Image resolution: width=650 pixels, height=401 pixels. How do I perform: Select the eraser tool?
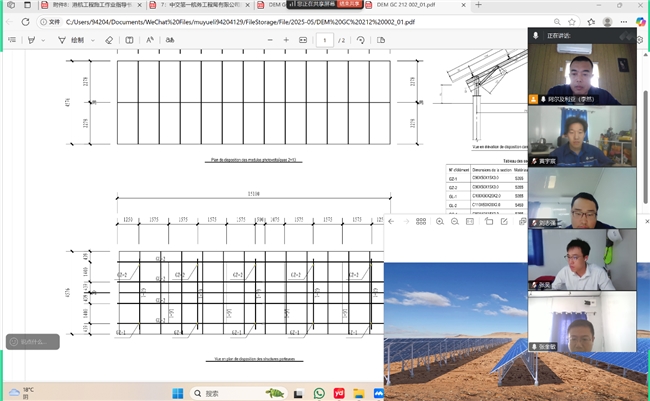pyautogui.click(x=109, y=40)
